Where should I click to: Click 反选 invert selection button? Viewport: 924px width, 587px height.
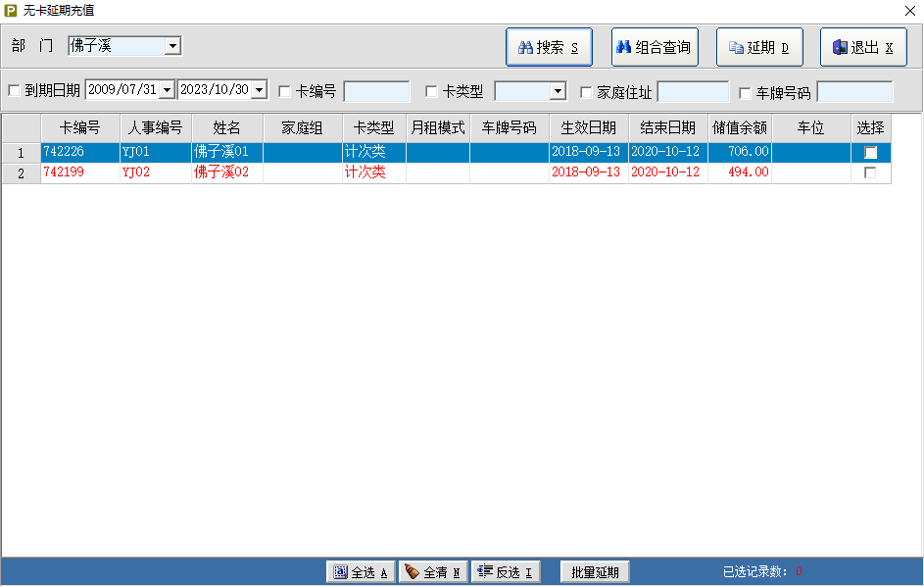pyautogui.click(x=506, y=572)
